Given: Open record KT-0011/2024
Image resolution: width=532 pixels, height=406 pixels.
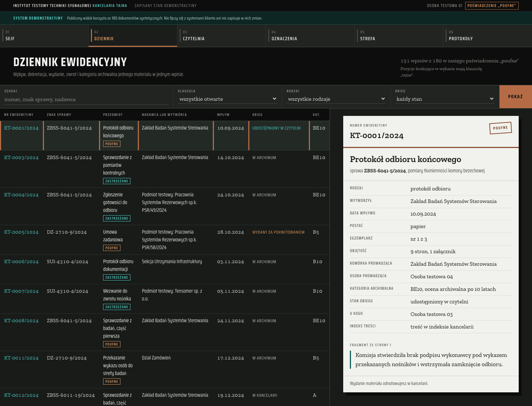Looking at the screenshot, I should pyautogui.click(x=21, y=358).
